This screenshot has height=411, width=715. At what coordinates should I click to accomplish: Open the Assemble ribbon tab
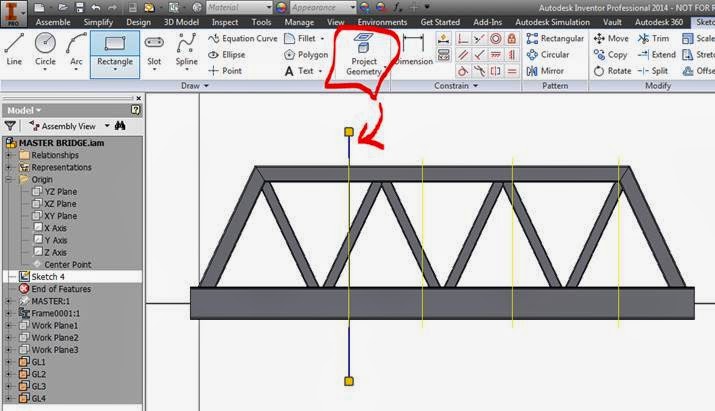click(53, 22)
